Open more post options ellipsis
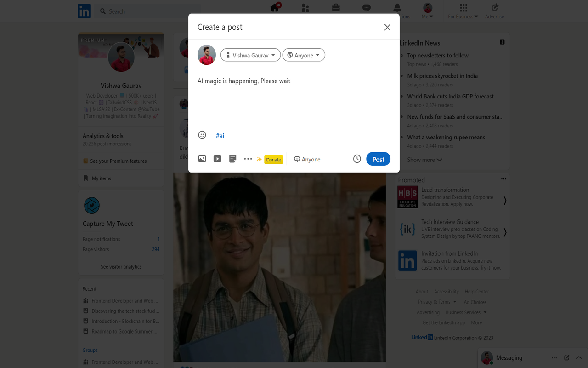Screen dimensions: 588x368 pos(248,159)
